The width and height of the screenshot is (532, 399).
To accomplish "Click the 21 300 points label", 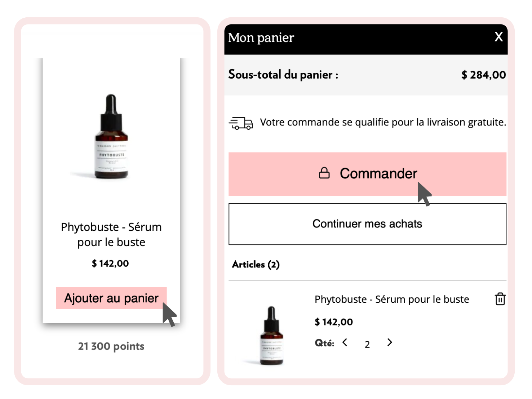I will 111,346.
